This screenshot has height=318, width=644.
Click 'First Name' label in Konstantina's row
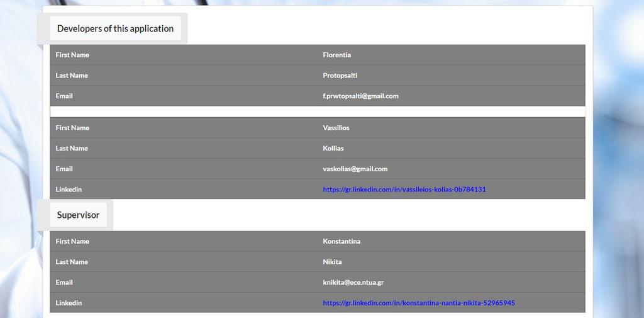72,241
